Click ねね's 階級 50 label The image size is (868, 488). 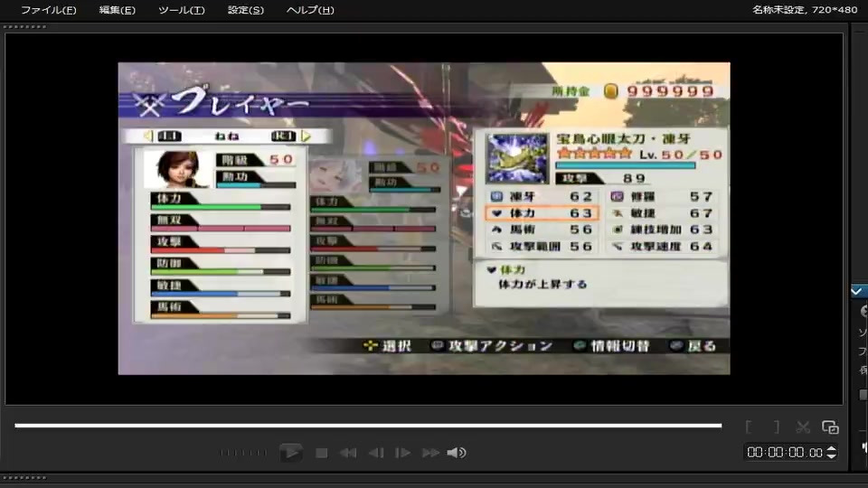pos(256,160)
